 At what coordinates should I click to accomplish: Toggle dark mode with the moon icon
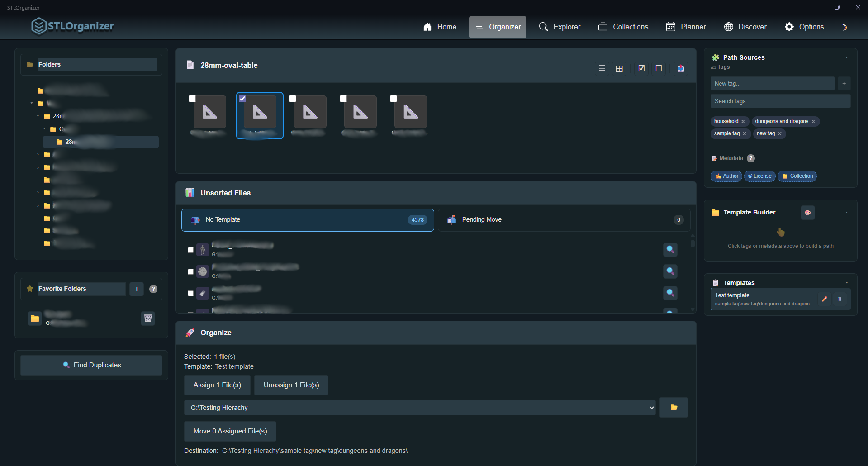coord(844,27)
